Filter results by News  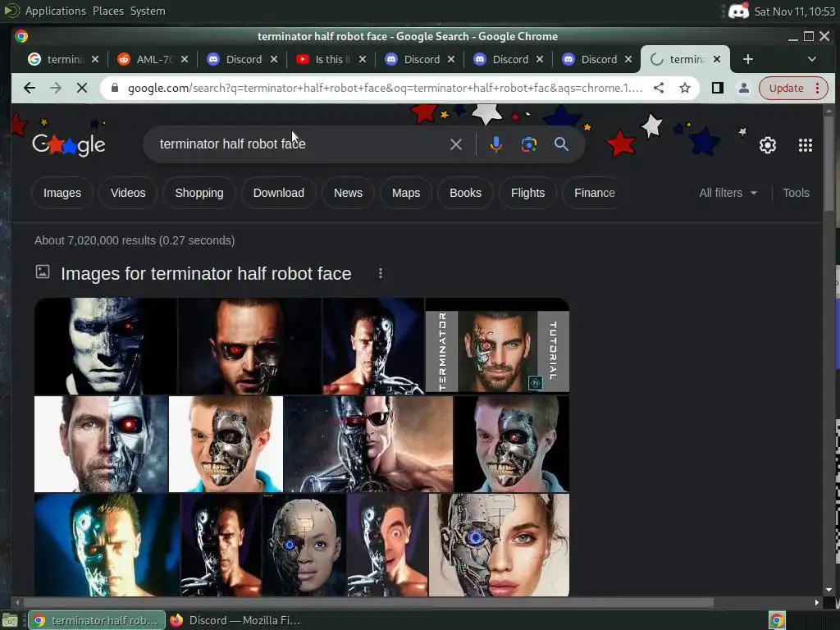[x=348, y=193]
